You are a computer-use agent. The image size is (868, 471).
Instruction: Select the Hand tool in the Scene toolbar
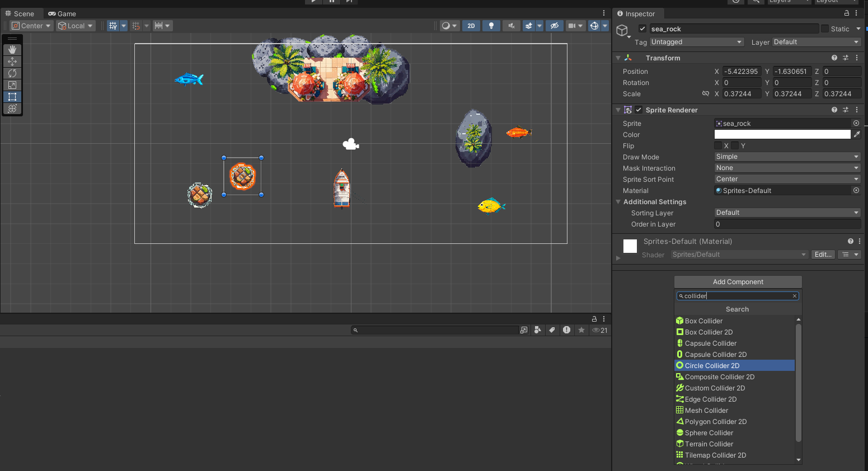coord(12,49)
